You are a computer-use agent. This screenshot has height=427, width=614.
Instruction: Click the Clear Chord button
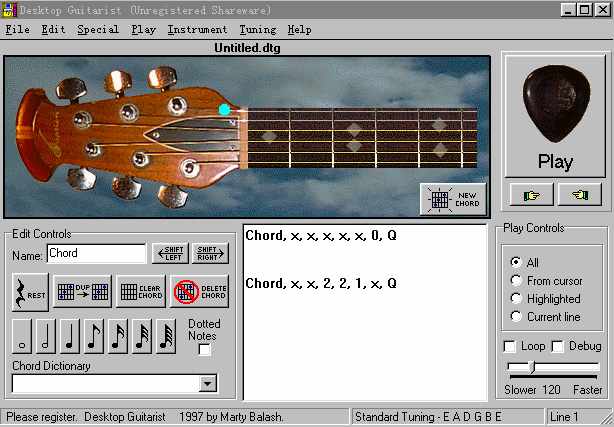141,291
